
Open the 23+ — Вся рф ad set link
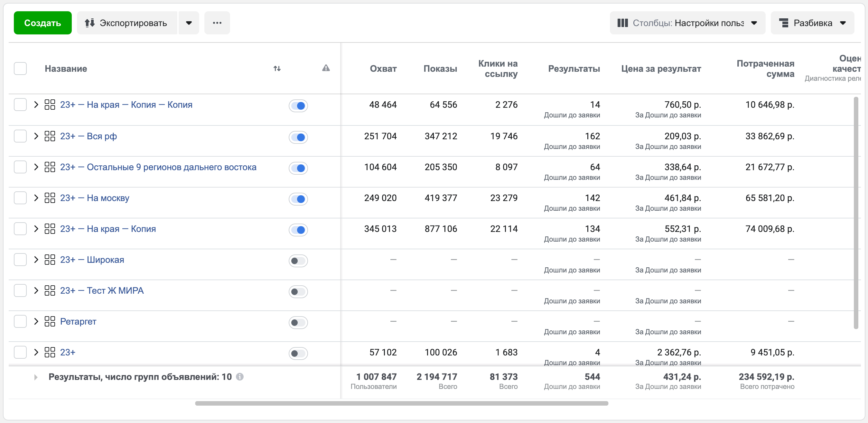[89, 136]
